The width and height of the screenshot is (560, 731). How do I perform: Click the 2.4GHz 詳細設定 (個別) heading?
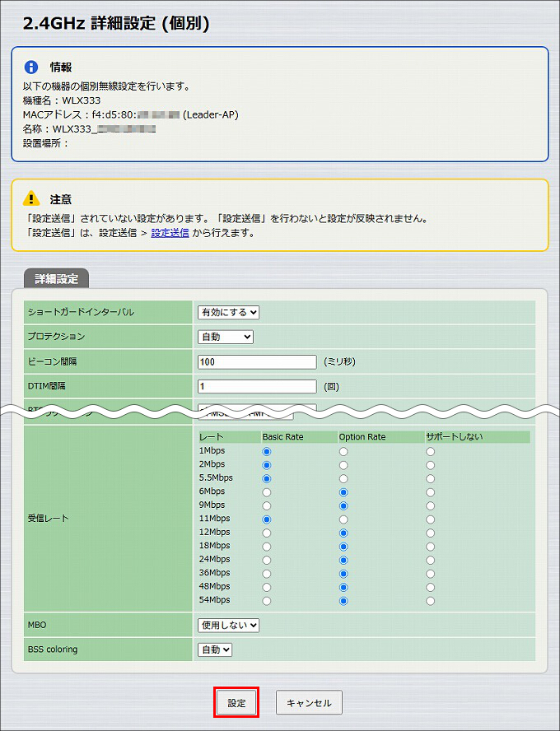click(116, 23)
